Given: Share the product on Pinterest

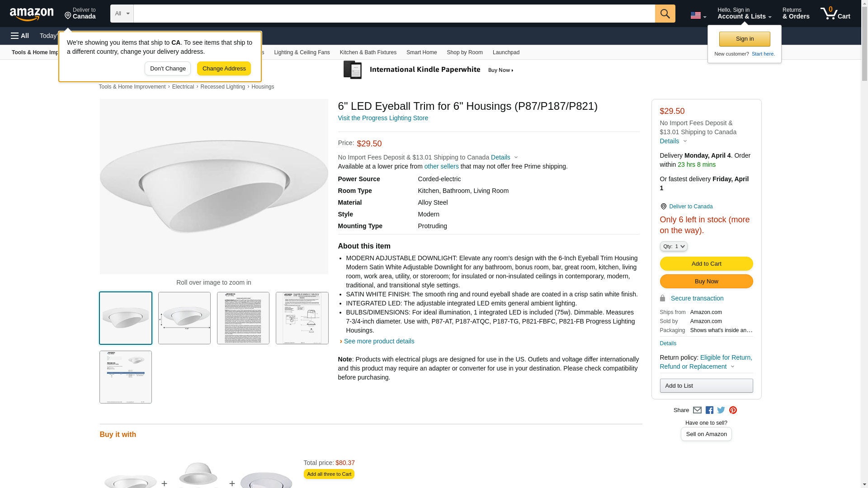Looking at the screenshot, I should pyautogui.click(x=733, y=410).
